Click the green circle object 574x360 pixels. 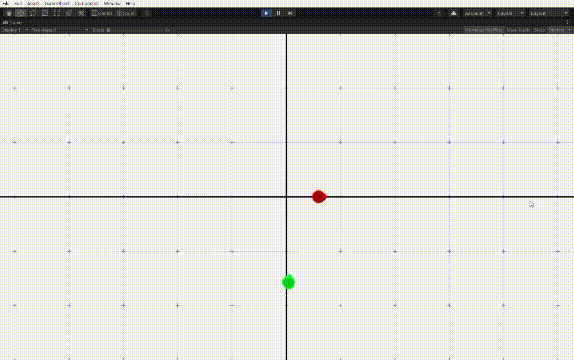click(x=289, y=282)
